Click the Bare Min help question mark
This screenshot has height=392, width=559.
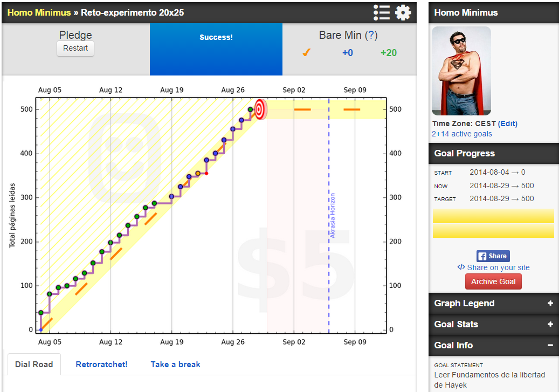tap(371, 36)
